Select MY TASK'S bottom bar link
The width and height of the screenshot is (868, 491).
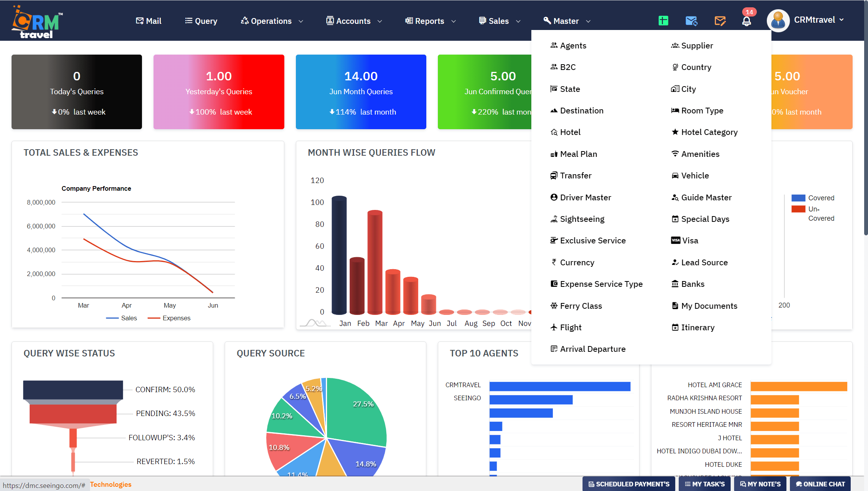click(x=706, y=484)
